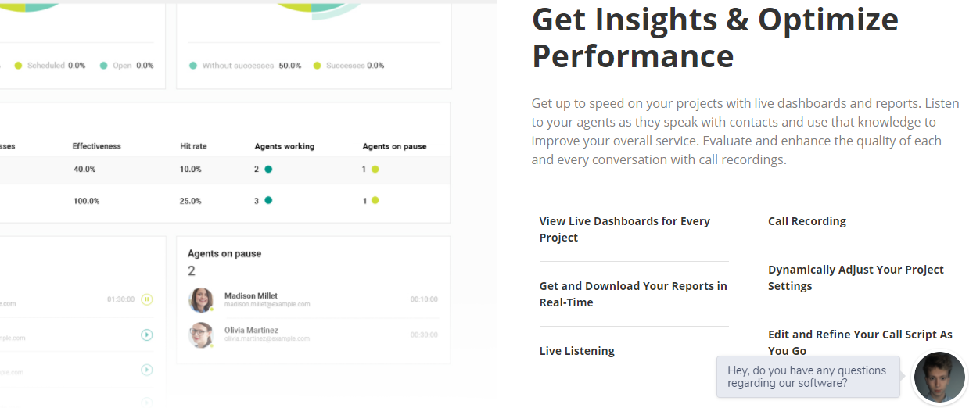Click the 'Agents on pause' column header

point(394,146)
